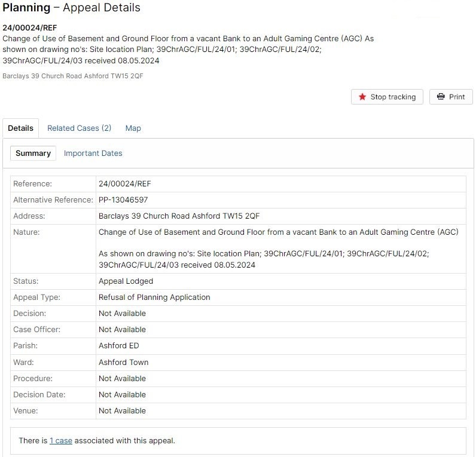Viewport: 476px width, 457px height.
Task: Open the Map tab
Action: [x=133, y=128]
